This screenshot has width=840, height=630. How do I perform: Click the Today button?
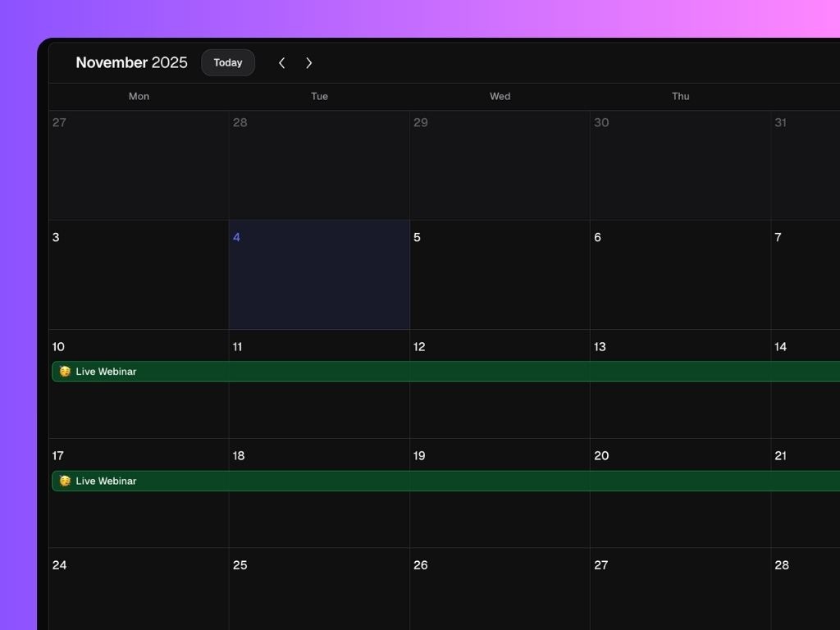coord(228,62)
